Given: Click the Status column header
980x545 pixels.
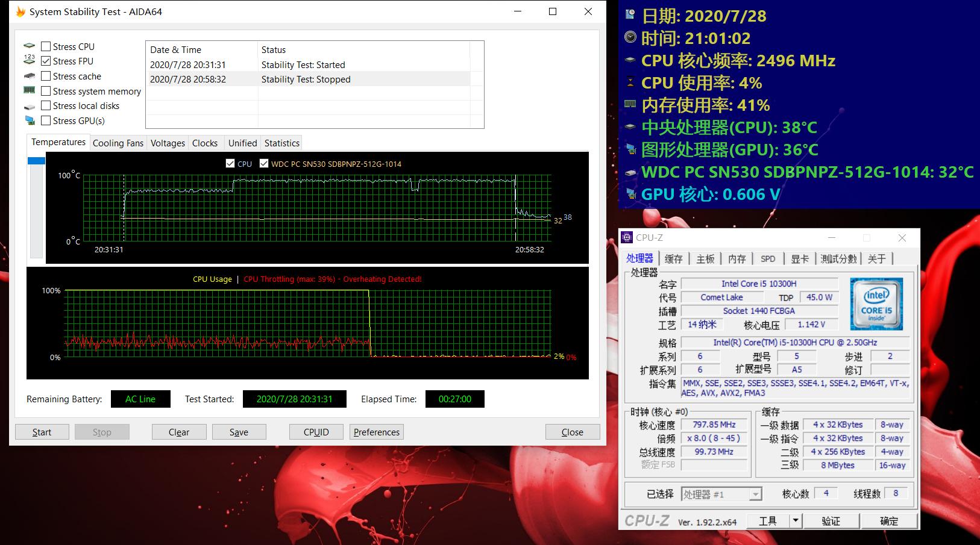Looking at the screenshot, I should coord(364,49).
